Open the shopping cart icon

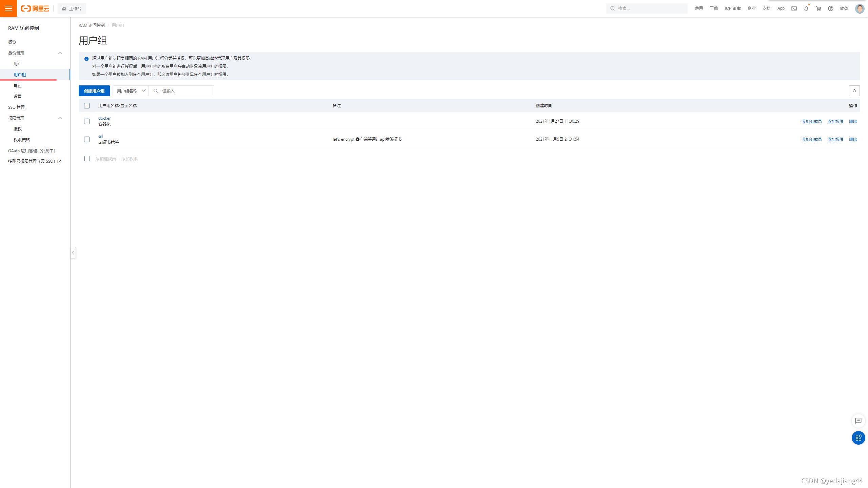818,8
